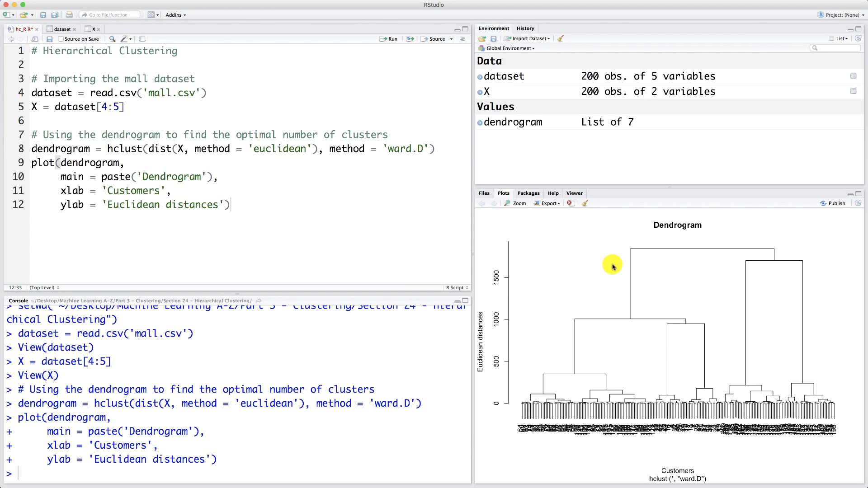Switch to the Files tab

pos(484,193)
